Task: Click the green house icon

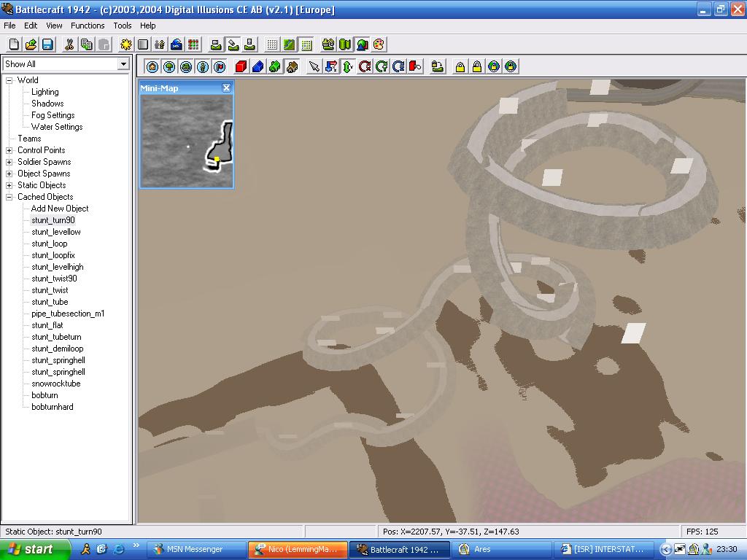Action: pyautogui.click(x=275, y=66)
